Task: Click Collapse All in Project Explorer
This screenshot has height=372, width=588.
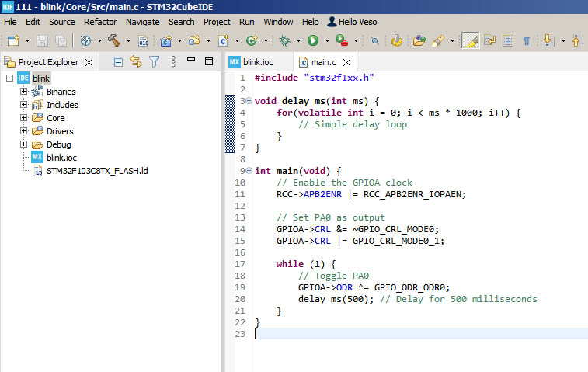Action: point(118,61)
